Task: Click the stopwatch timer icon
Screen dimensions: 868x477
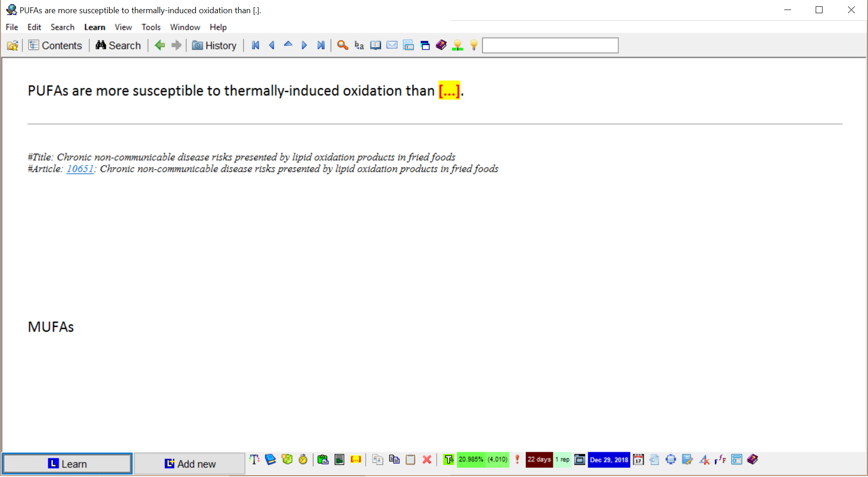Action: click(x=303, y=460)
